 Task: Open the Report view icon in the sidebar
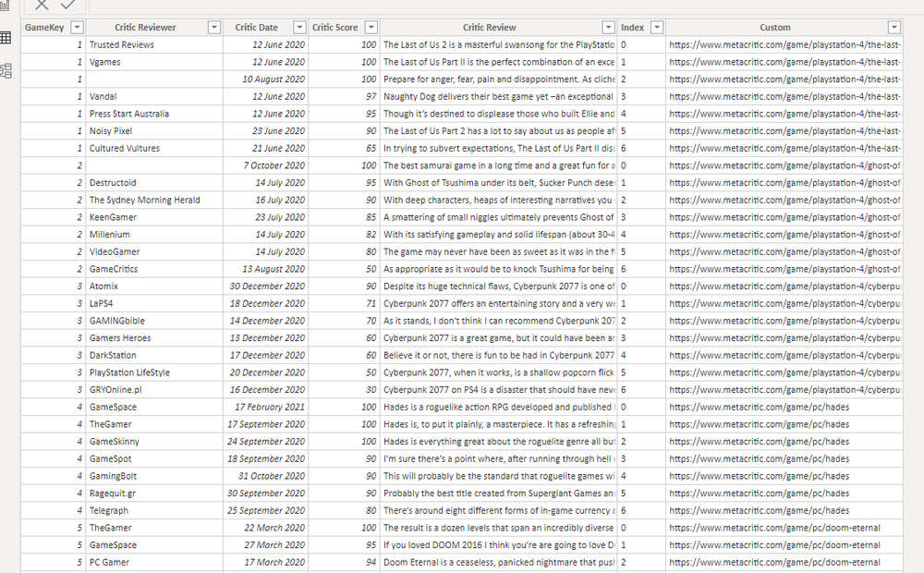coord(5,6)
